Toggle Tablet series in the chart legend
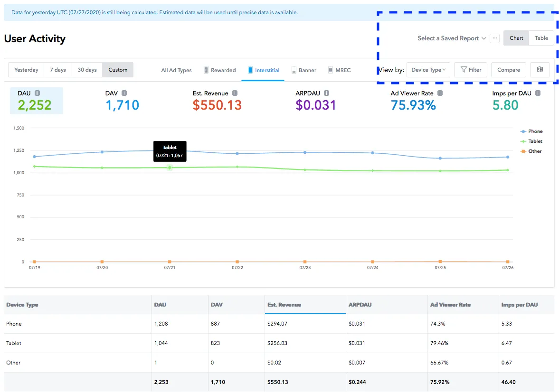Screen dimensions: 559x392 pos(531,141)
